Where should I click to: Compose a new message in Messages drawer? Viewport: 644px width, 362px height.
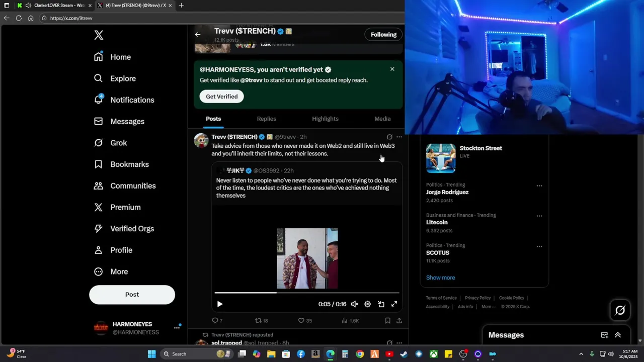pos(604,335)
